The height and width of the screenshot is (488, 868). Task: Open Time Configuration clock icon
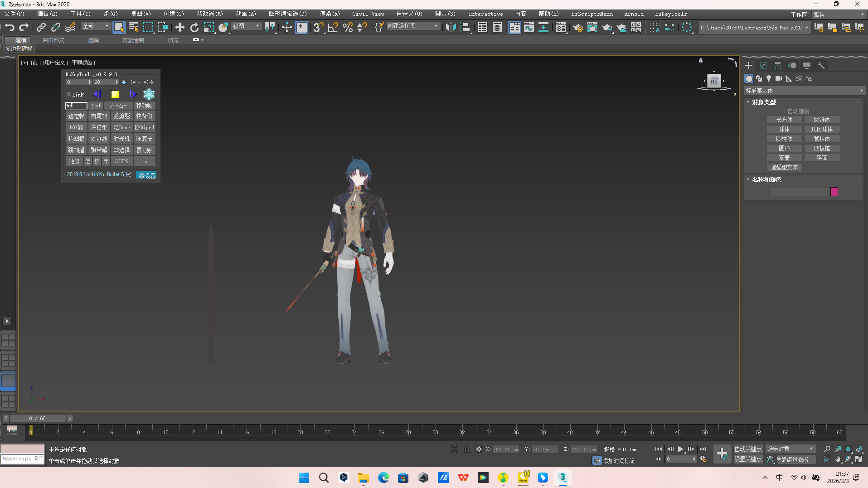(x=703, y=459)
